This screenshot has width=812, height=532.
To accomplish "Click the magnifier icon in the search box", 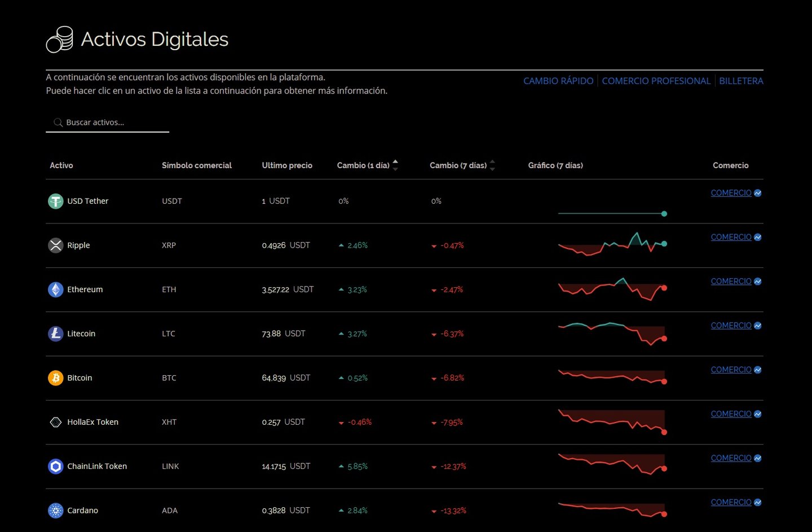I will click(58, 122).
